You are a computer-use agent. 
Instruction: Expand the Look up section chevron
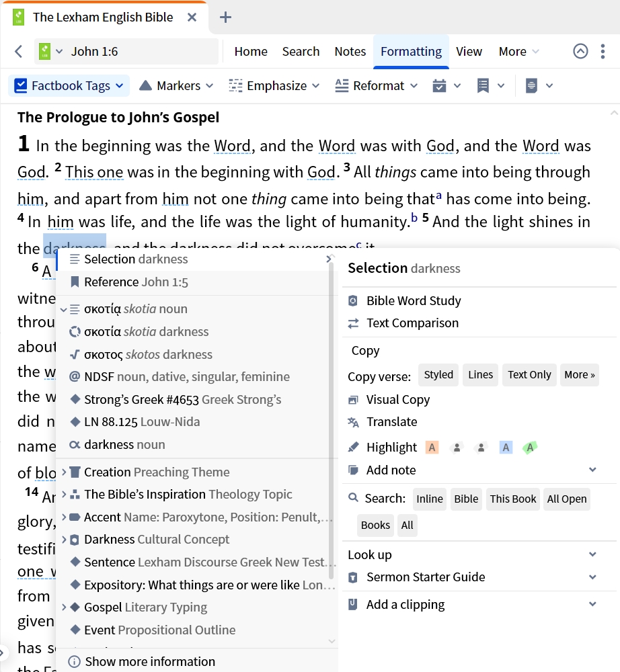point(592,554)
